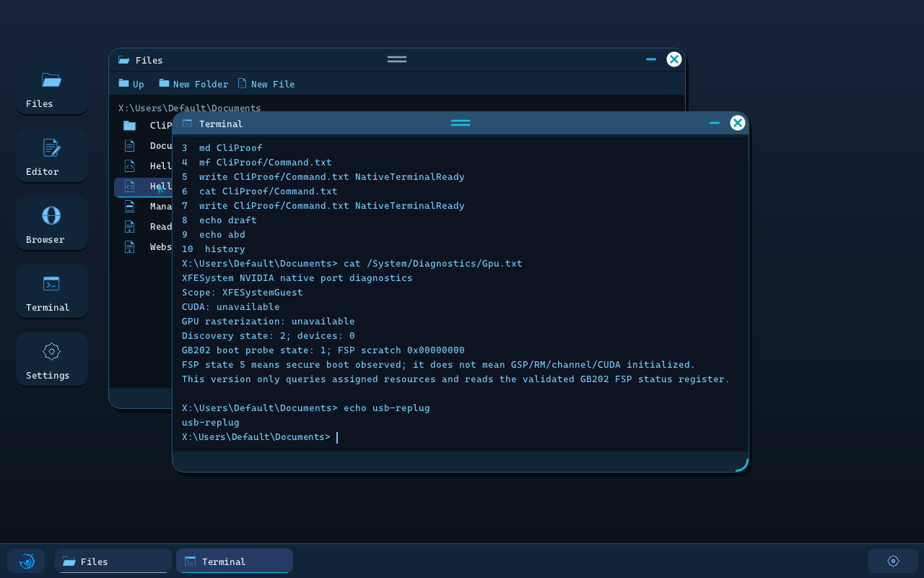Click the Terminal resize grip corner
This screenshot has width=924, height=578.
coord(742,465)
